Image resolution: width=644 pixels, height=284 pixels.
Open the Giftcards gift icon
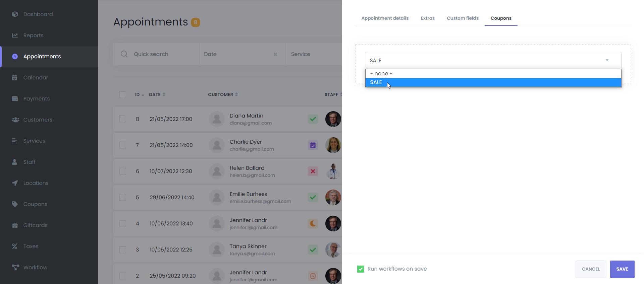[15, 225]
